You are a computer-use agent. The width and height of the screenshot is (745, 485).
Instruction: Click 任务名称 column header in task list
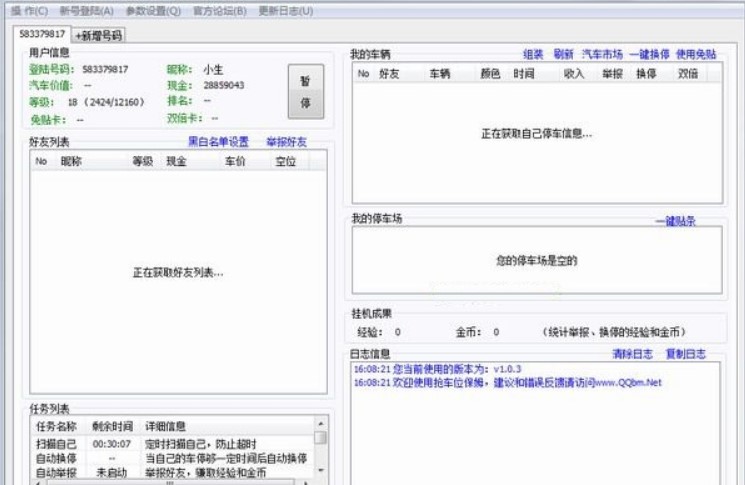pos(57,427)
